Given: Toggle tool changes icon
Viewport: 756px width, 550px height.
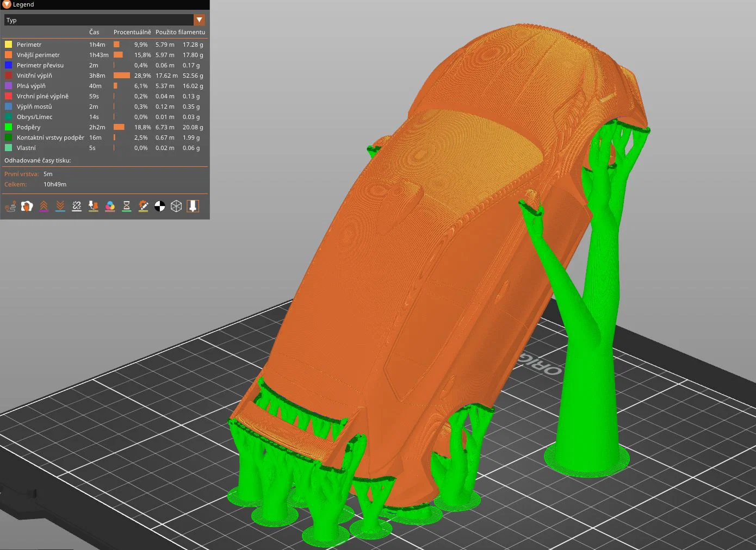Looking at the screenshot, I should pyautogui.click(x=94, y=206).
